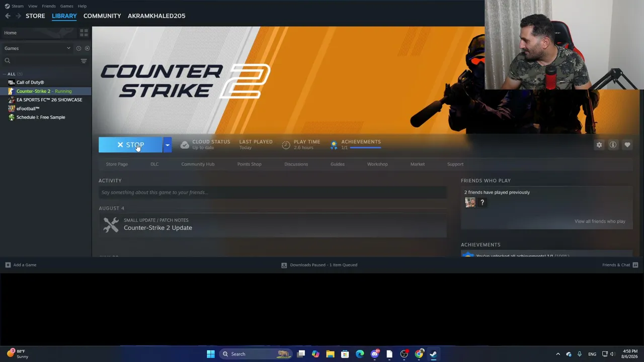Open the Points Shop link
This screenshot has height=362, width=644.
pyautogui.click(x=250, y=164)
